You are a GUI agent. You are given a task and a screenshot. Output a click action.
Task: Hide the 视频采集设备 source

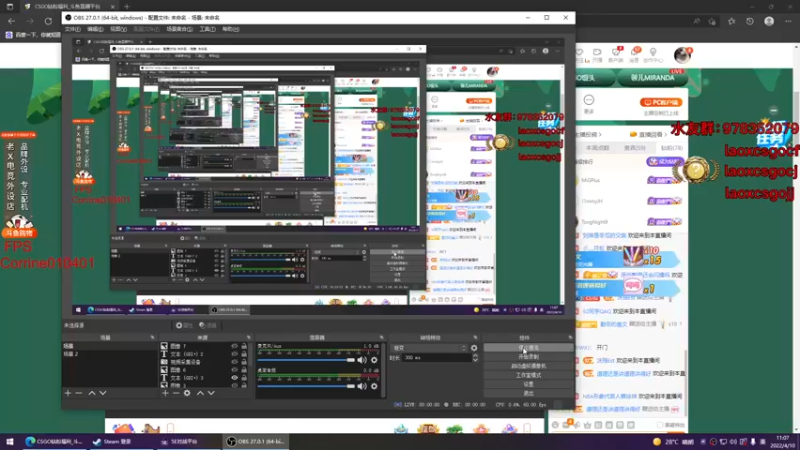tap(235, 362)
